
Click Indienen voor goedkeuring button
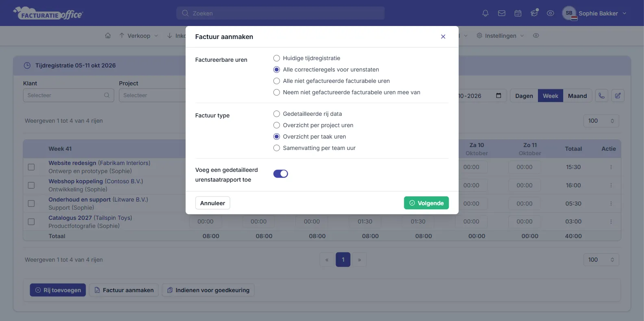pyautogui.click(x=208, y=290)
